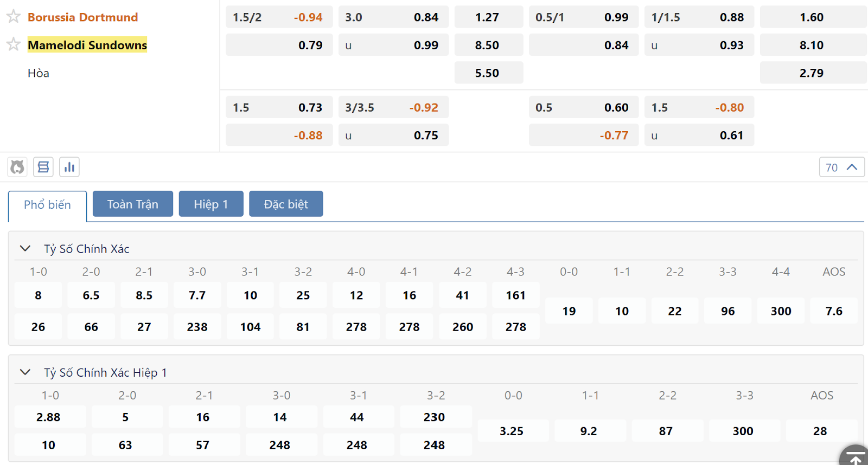Select over 3/3.5 odds -0.92
Viewport: 868px width, 465px height.
393,107
